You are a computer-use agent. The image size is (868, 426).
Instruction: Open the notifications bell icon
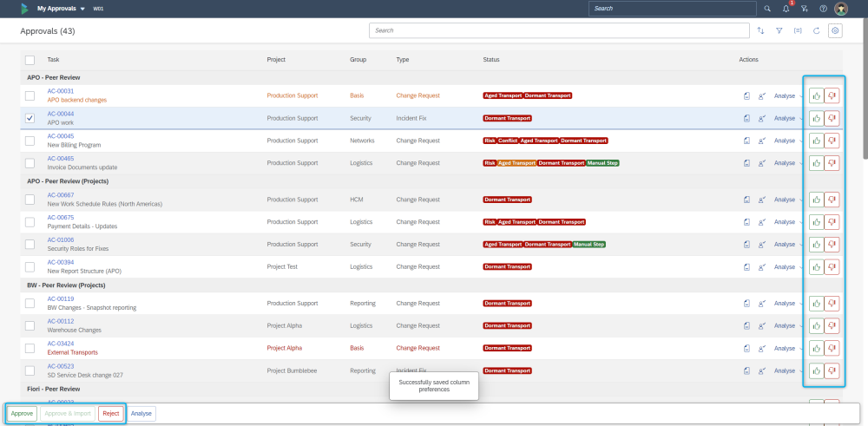pyautogui.click(x=786, y=9)
